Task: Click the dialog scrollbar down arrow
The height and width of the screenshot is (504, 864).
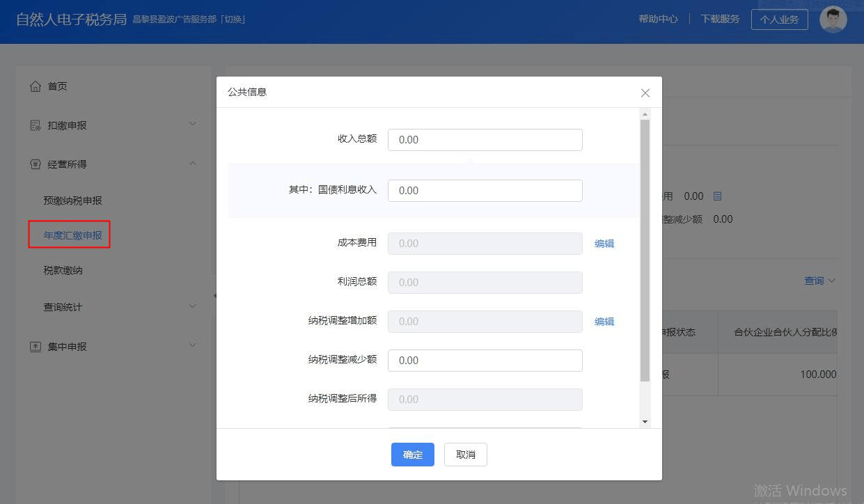Action: coord(645,421)
